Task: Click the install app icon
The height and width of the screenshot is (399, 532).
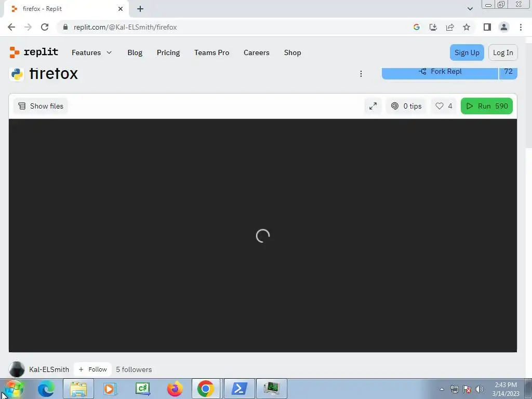Action: 433,27
